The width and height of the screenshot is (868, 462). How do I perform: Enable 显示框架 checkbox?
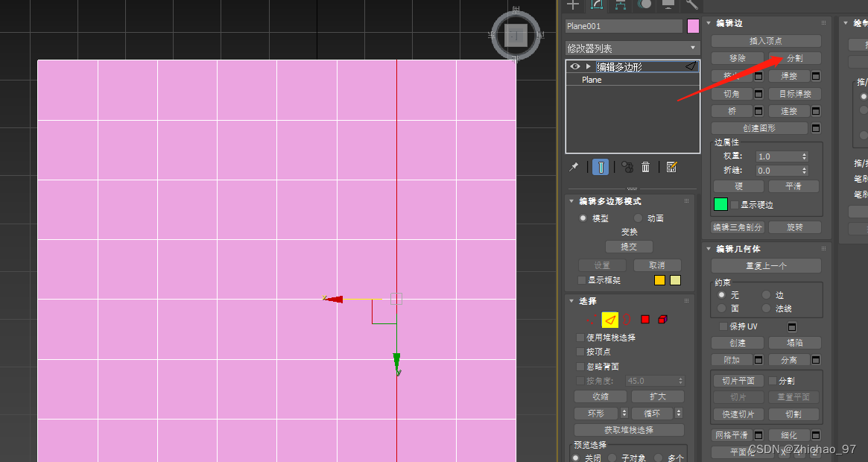(x=582, y=280)
